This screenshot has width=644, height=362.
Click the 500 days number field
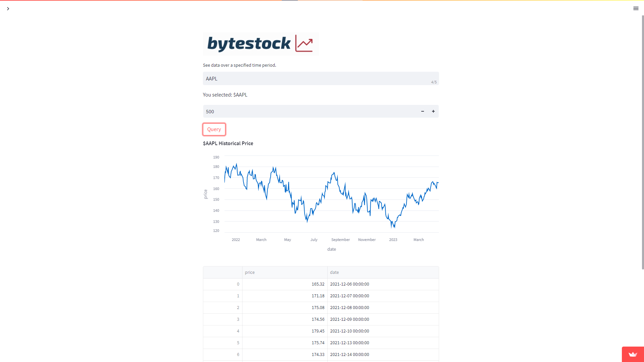tap(310, 111)
